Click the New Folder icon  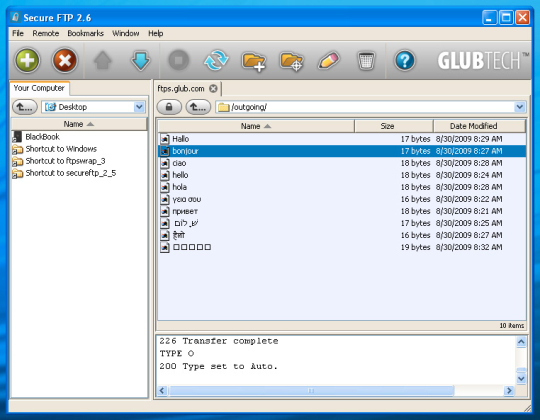click(254, 61)
